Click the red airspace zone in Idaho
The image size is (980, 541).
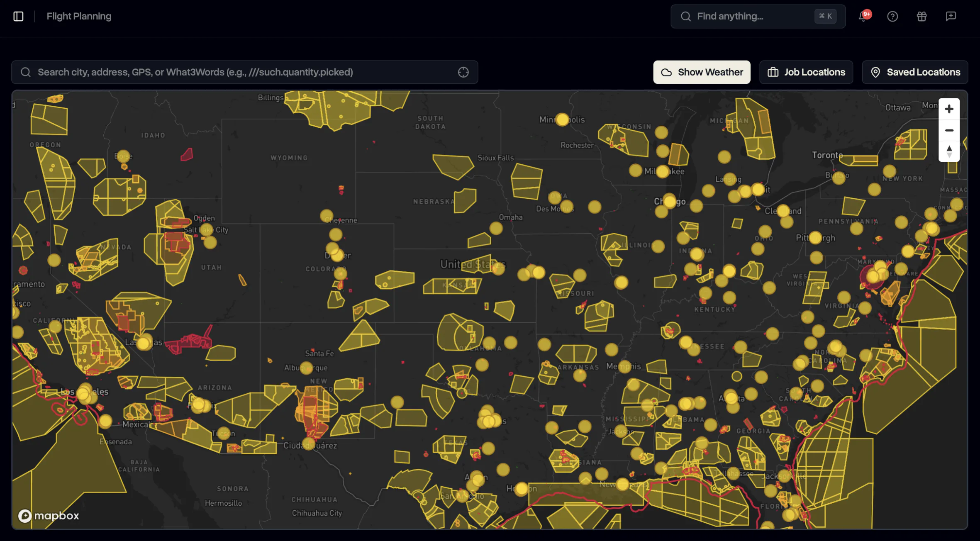pos(187,154)
